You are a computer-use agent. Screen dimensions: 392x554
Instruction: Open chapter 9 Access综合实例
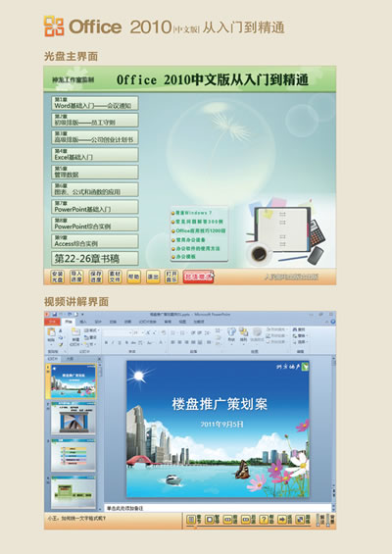point(95,241)
